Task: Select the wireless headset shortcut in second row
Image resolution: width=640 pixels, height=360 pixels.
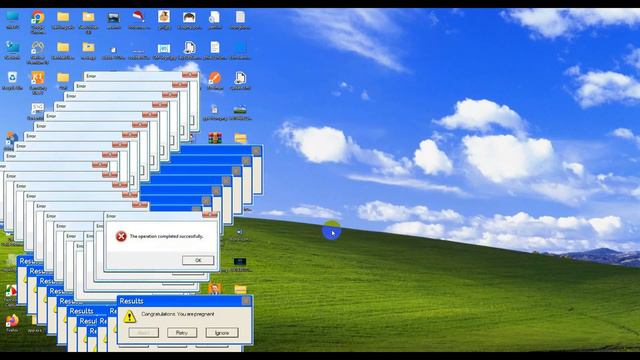Action: (x=38, y=47)
